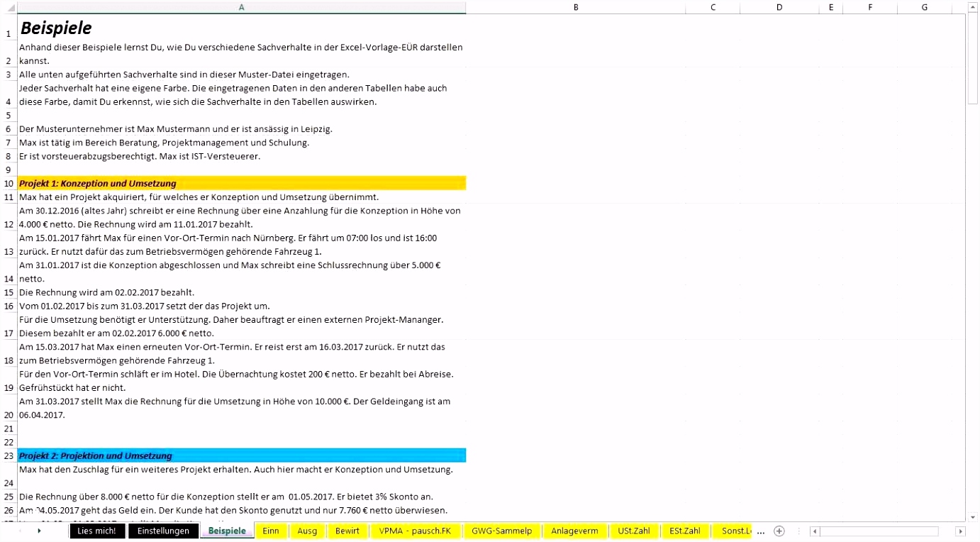Click the Select All corner triangle
Image resolution: width=980 pixels, height=542 pixels.
coord(9,7)
